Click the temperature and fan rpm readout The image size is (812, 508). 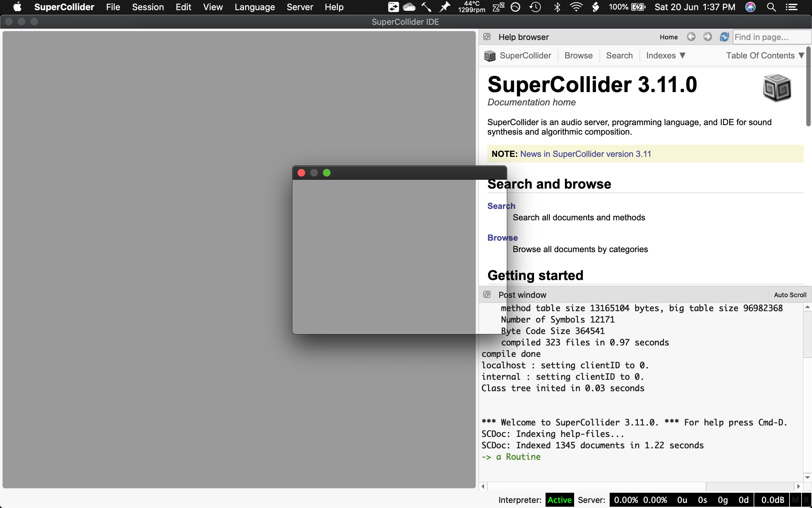click(471, 7)
